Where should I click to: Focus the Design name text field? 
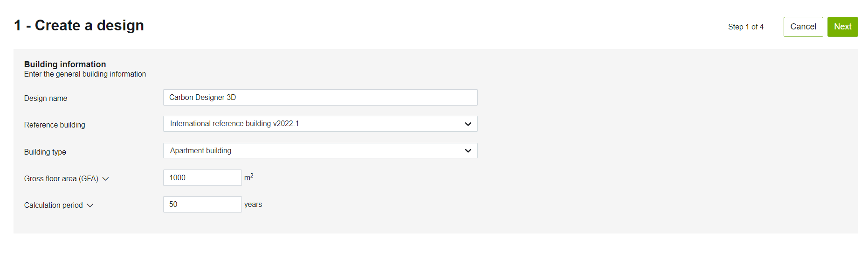[x=320, y=98]
